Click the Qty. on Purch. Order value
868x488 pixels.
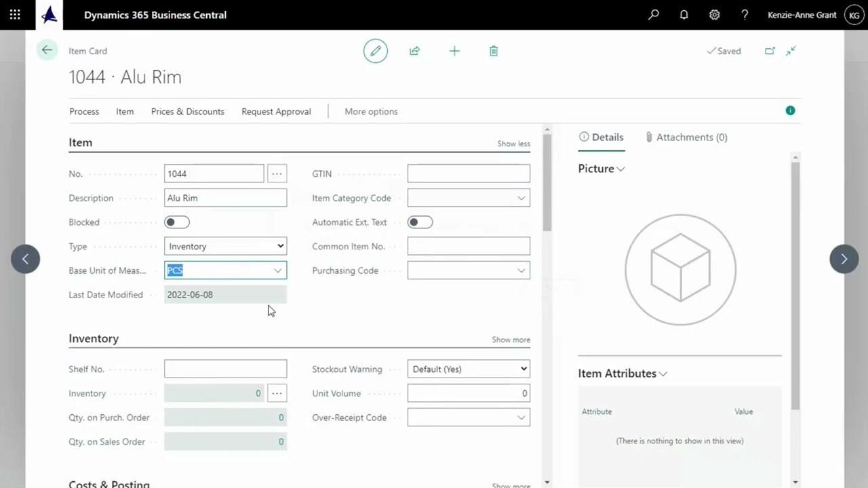click(225, 418)
